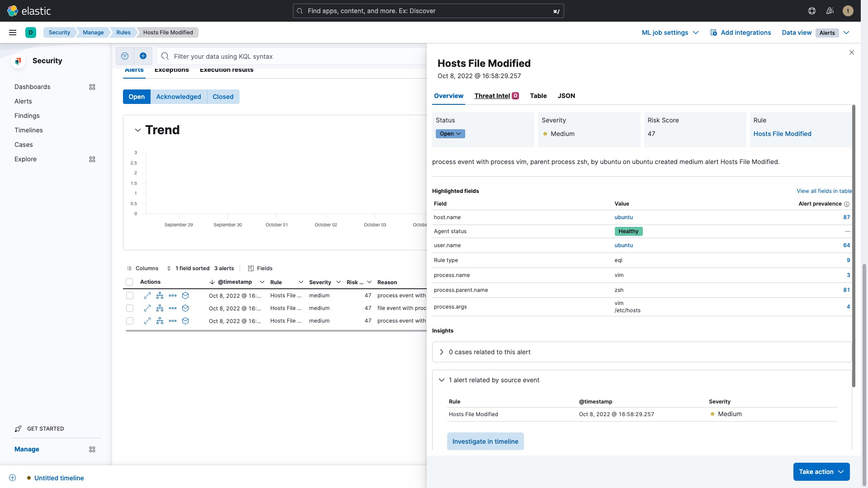This screenshot has width=868, height=488.
Task: Click Investigate in timeline button
Action: (x=485, y=441)
